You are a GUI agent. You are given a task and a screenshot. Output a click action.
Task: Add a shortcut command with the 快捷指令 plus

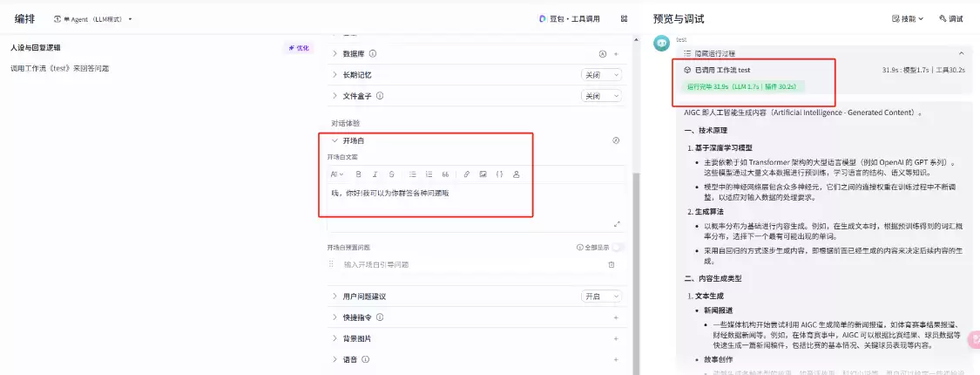pos(616,317)
